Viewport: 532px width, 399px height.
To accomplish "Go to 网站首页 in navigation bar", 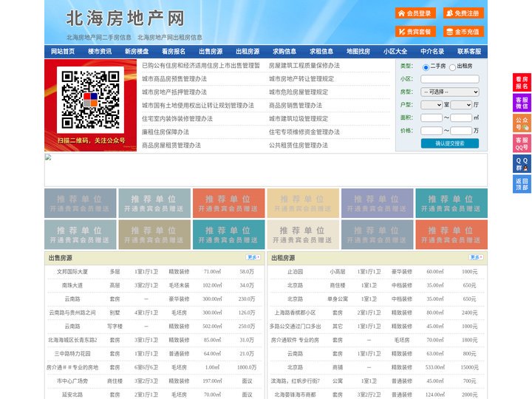I will tap(63, 52).
